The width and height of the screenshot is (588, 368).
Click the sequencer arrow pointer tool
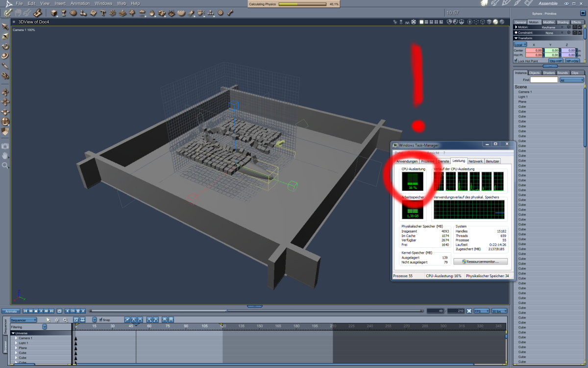[x=48, y=320]
